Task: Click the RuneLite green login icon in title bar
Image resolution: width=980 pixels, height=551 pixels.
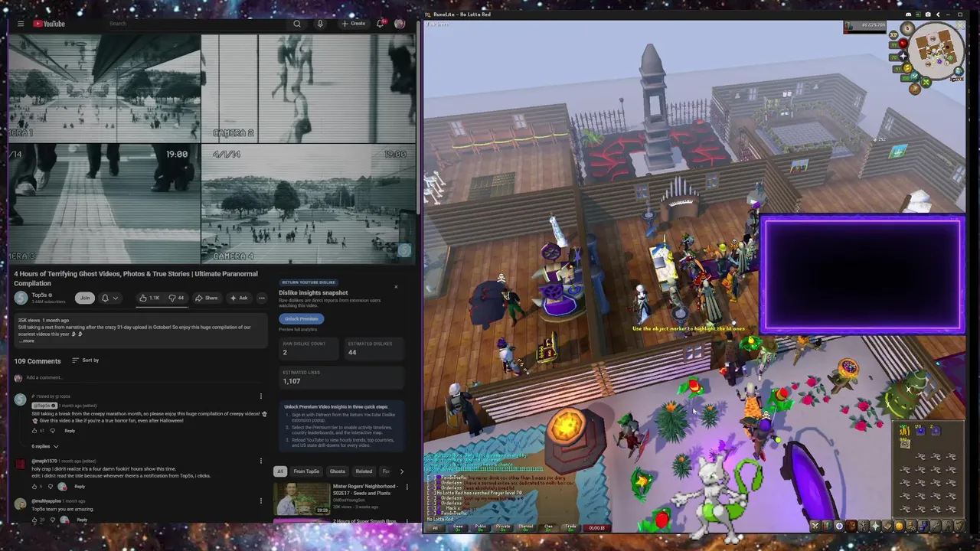Action: pyautogui.click(x=918, y=15)
